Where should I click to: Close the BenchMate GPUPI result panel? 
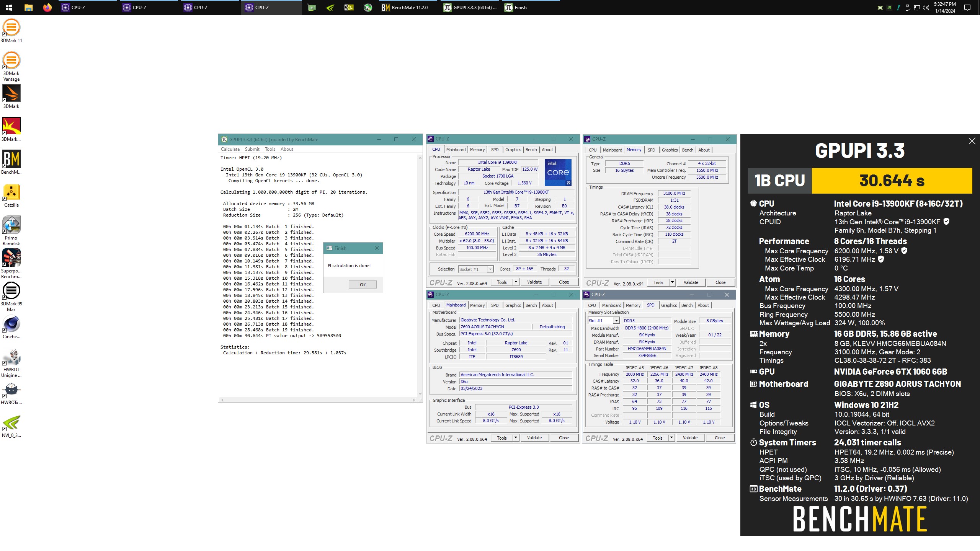972,141
